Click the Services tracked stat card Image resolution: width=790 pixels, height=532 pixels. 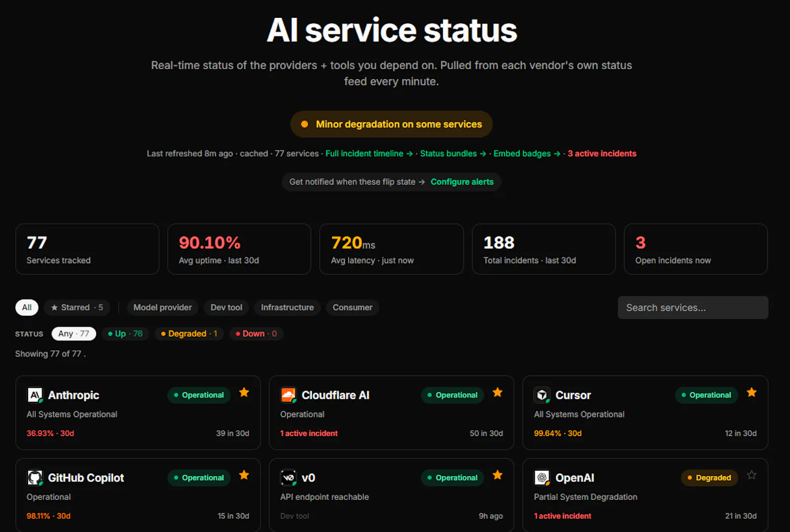(x=87, y=249)
